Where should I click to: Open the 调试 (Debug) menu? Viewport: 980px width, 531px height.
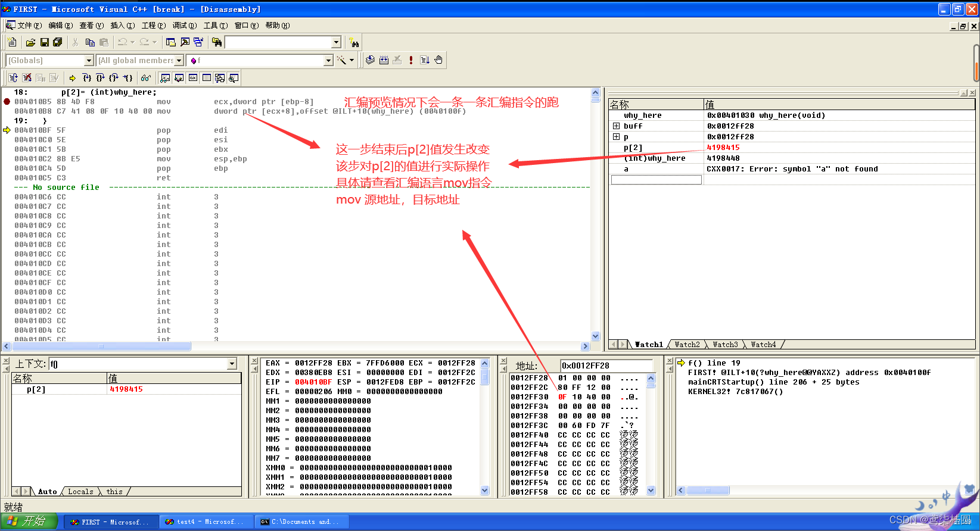[184, 26]
